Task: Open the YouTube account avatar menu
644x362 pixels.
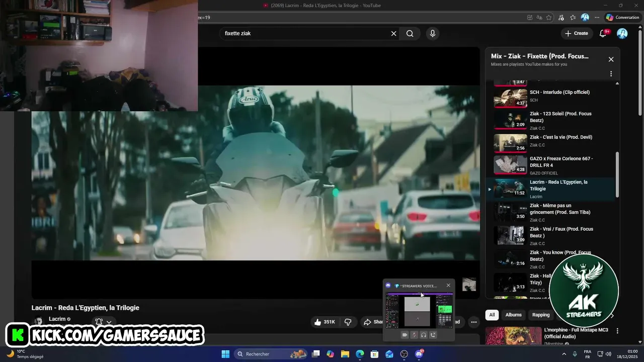Action: tap(622, 33)
